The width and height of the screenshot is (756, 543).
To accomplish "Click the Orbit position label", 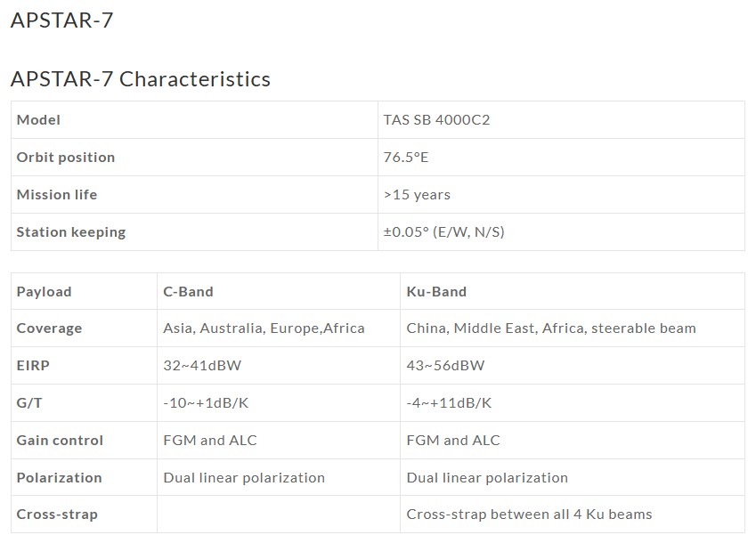I will point(66,157).
